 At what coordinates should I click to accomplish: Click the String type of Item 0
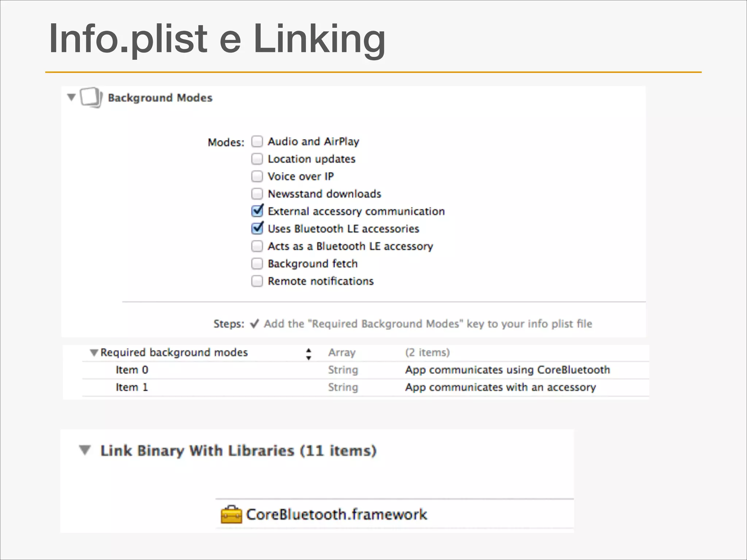click(x=343, y=370)
